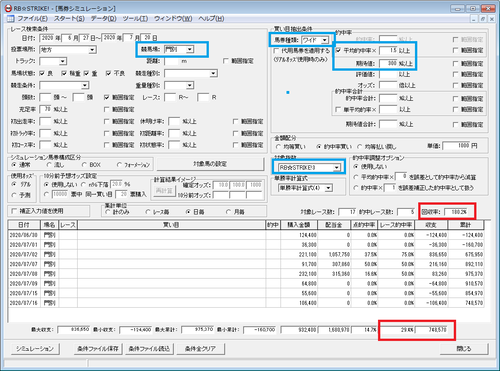Choose the 均等買い allocation radio button
This screenshot has width=500, height=371.
pos(278,146)
